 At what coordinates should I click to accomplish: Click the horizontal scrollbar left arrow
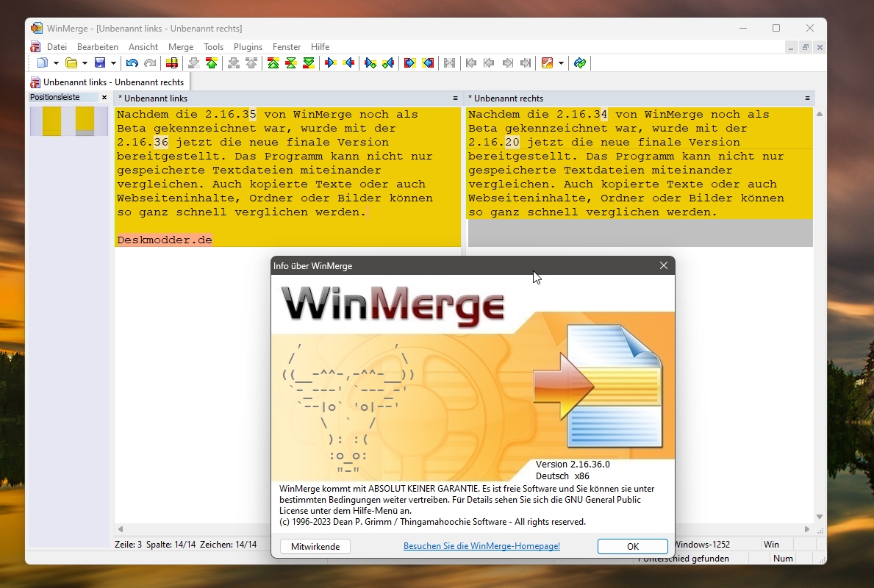tap(121, 529)
